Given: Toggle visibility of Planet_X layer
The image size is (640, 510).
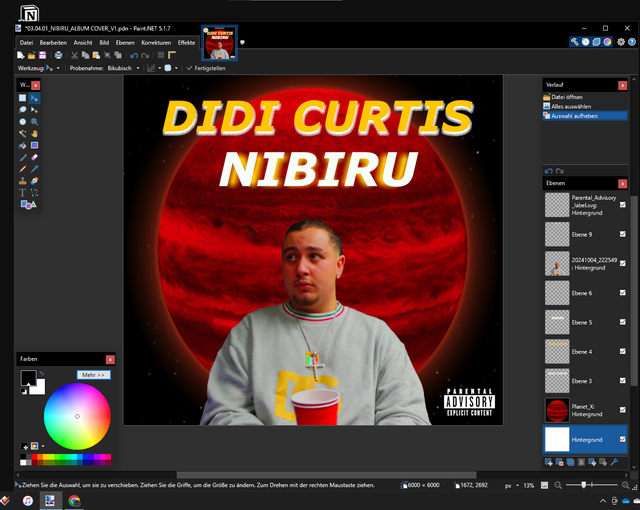Looking at the screenshot, I should tap(622, 410).
